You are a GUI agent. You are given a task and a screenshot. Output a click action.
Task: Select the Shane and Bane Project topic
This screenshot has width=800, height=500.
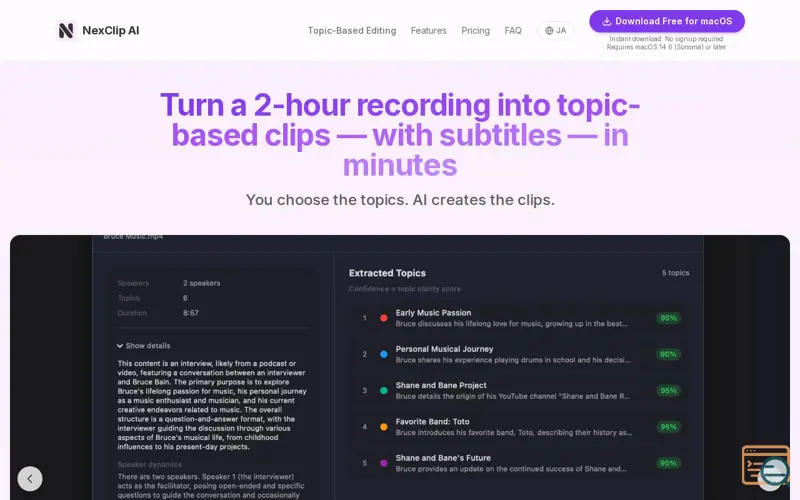click(x=518, y=390)
